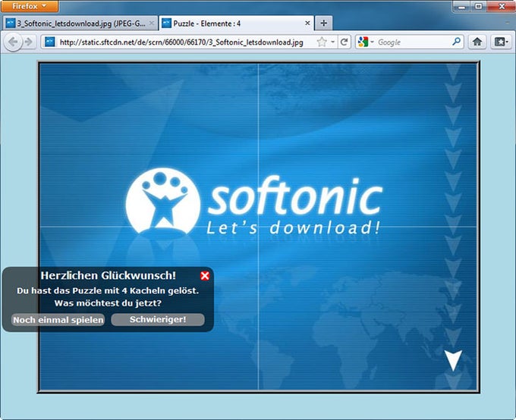Maximize the Firefox window
516x420 pixels.
479,7
